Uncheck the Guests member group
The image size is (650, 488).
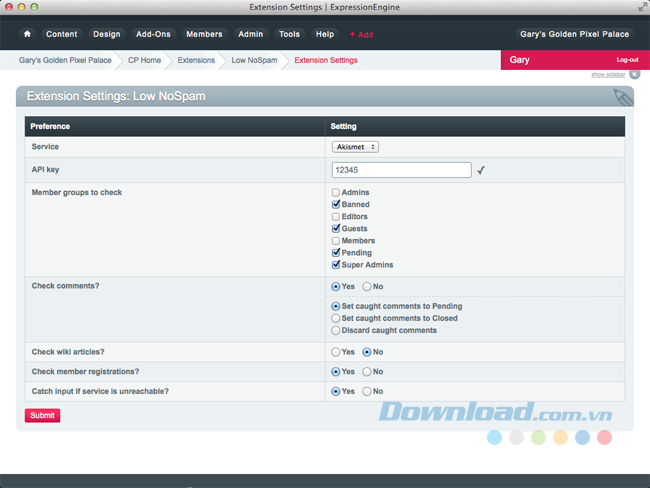(x=336, y=228)
